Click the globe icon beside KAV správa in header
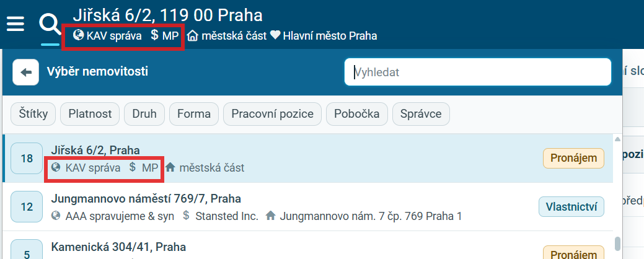Viewport: 644px width, 259px height. click(x=79, y=35)
